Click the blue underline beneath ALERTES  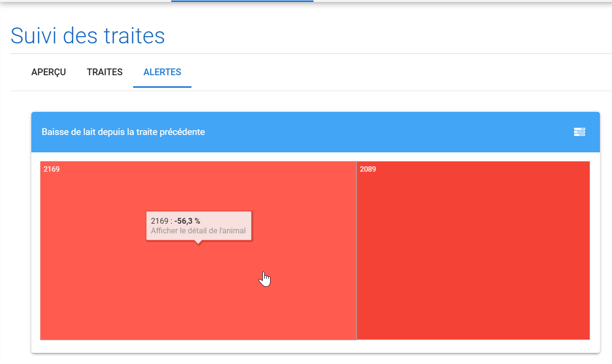click(x=162, y=87)
